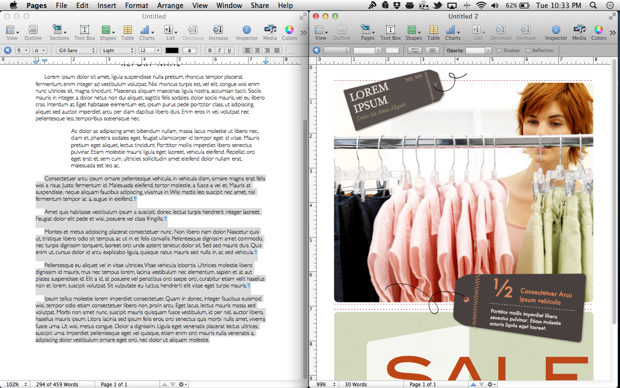Go to previous page arrow in Untitled 2
Image resolution: width=620 pixels, height=388 pixels.
pyautogui.click(x=473, y=384)
